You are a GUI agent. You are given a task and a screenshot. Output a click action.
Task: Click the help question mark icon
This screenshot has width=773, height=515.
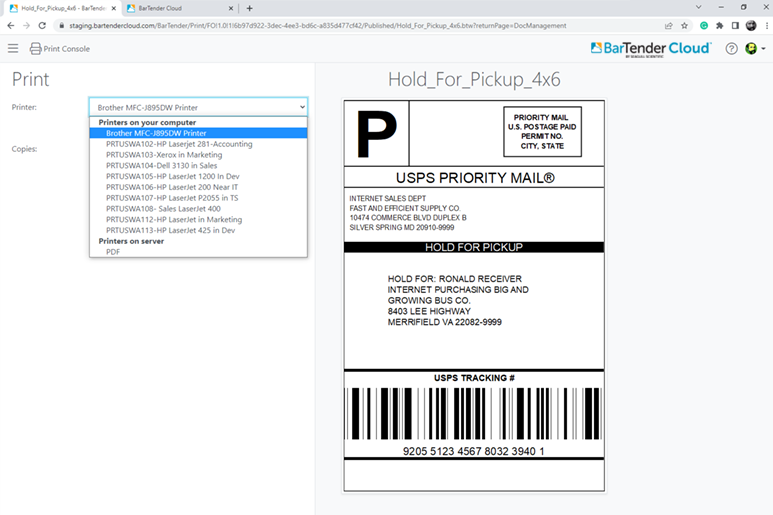[731, 48]
